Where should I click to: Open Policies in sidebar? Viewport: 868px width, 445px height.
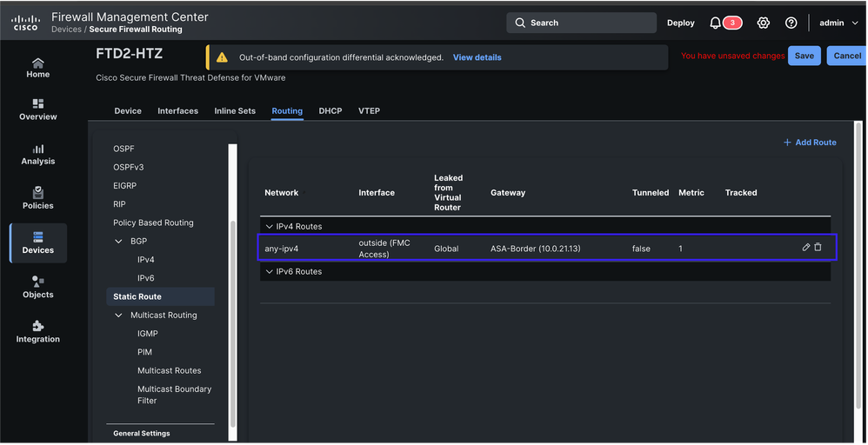pyautogui.click(x=37, y=199)
